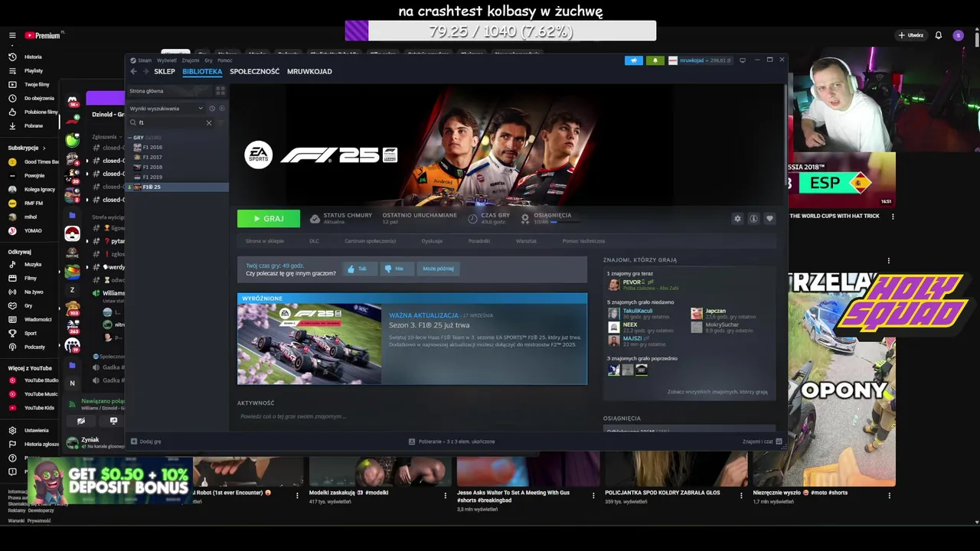Click Może później button
The width and height of the screenshot is (980, 551).
438,269
